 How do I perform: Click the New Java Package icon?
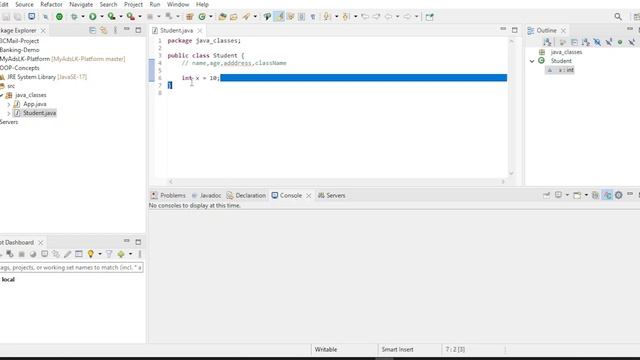point(189,17)
